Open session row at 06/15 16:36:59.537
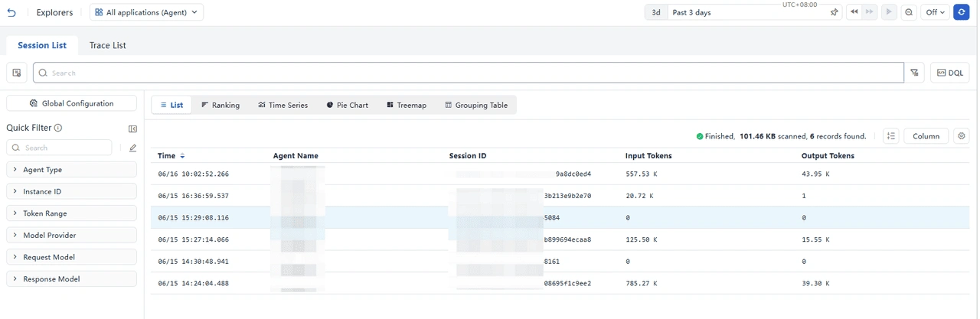 click(560, 196)
